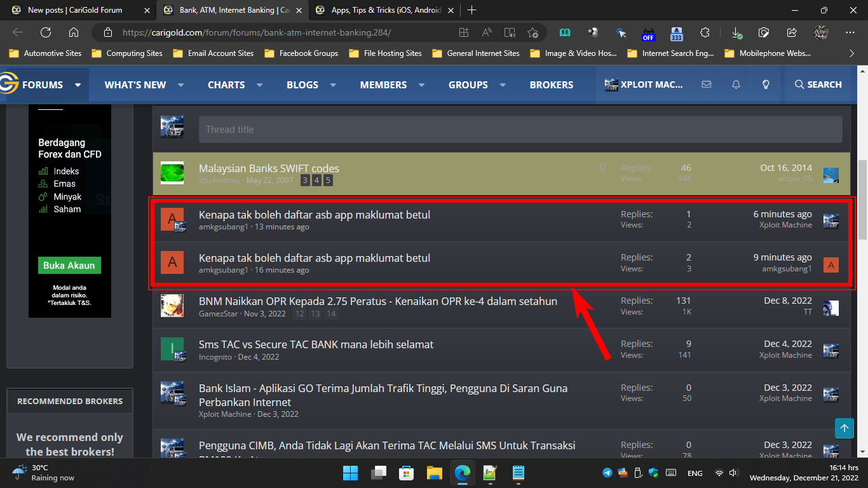
Task: Expand the Members dropdown arrow
Action: (x=421, y=85)
